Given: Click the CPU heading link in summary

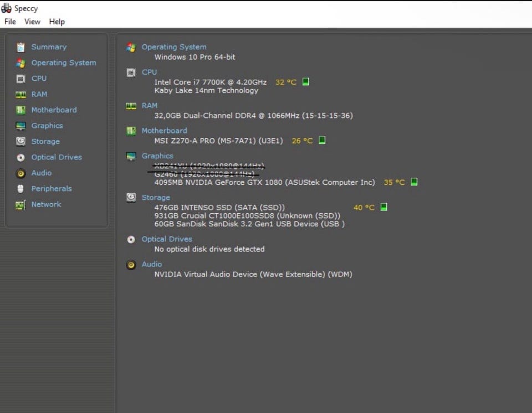Looking at the screenshot, I should pos(149,72).
